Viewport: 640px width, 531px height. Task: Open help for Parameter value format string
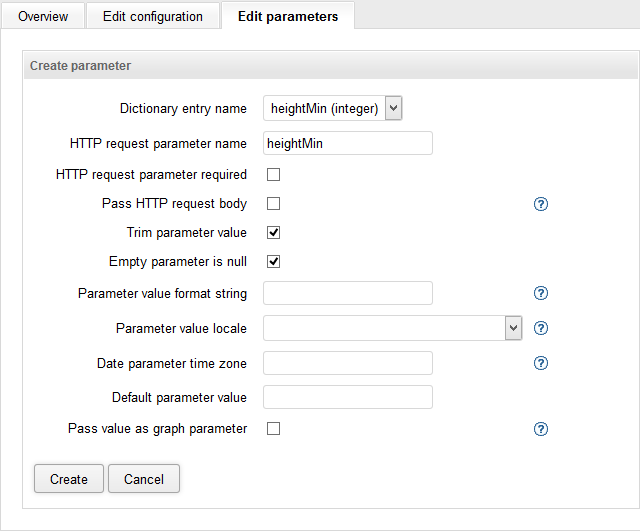click(541, 293)
